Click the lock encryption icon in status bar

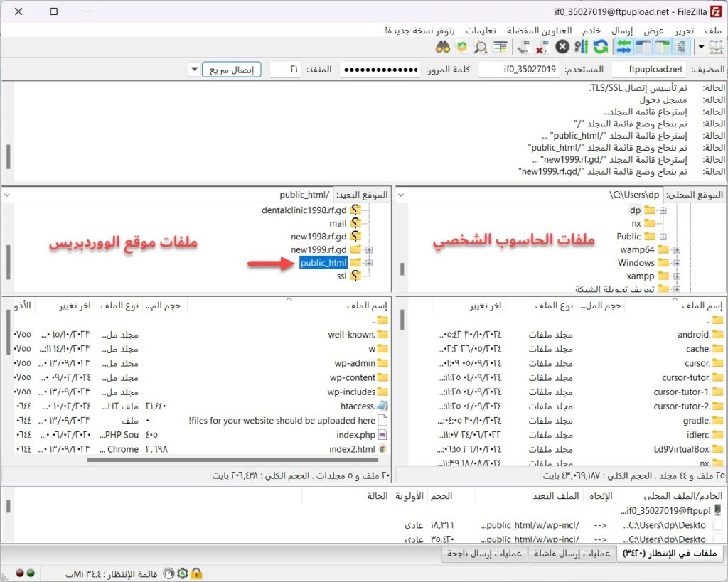click(197, 573)
